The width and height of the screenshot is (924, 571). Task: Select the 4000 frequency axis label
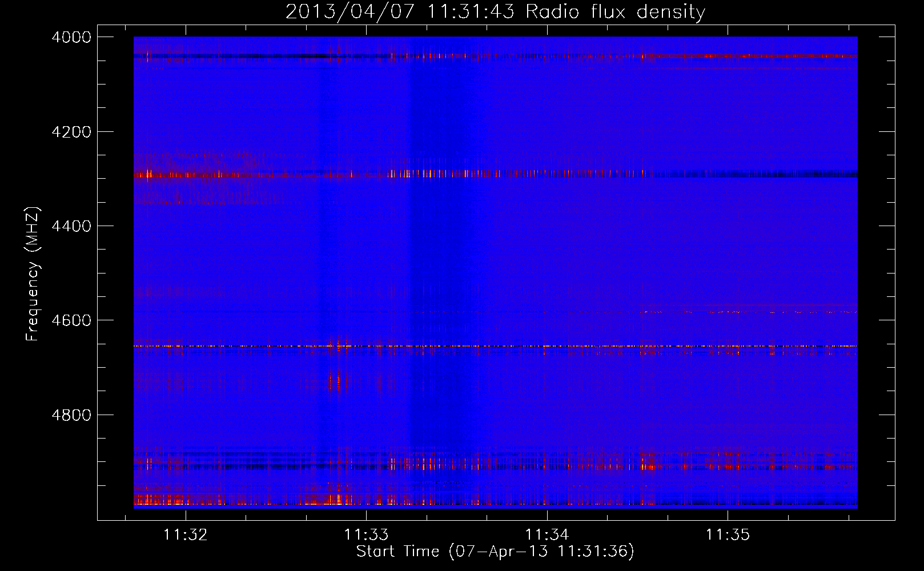(x=71, y=37)
